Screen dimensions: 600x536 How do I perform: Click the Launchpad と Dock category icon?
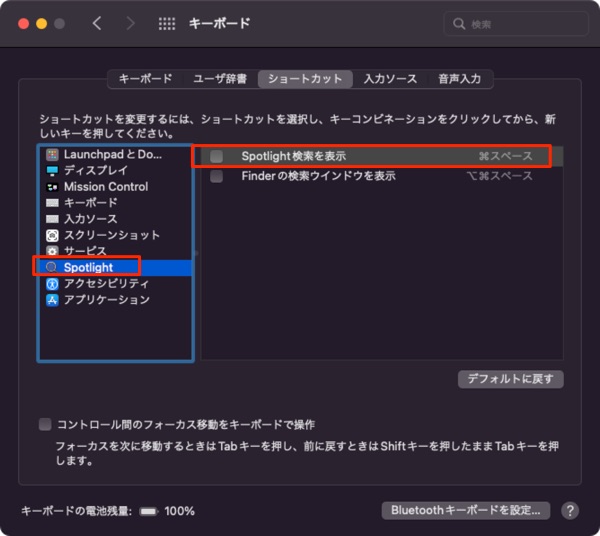pos(52,155)
